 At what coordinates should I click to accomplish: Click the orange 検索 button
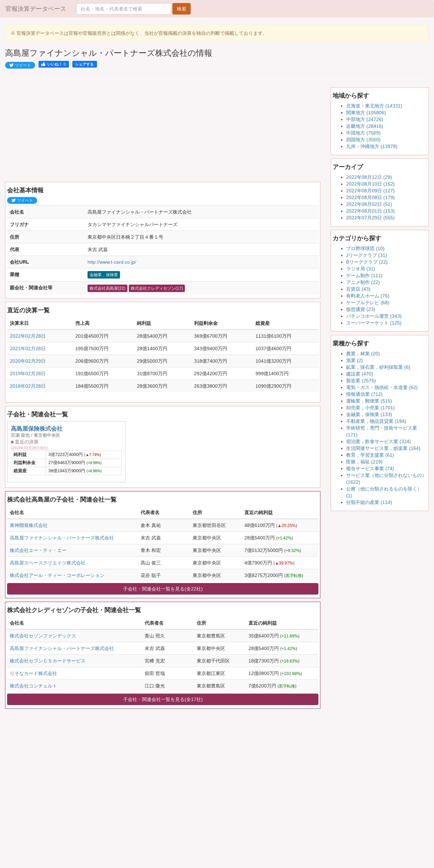[x=182, y=9]
